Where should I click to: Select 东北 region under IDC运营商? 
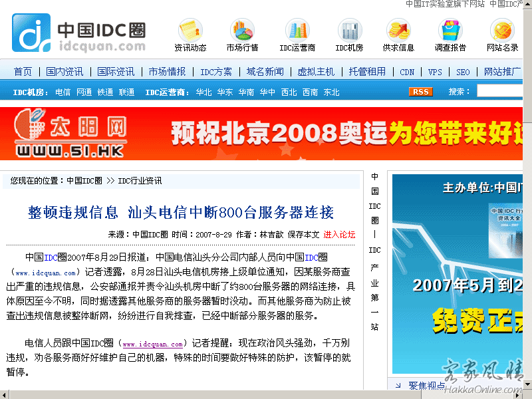pos(331,92)
